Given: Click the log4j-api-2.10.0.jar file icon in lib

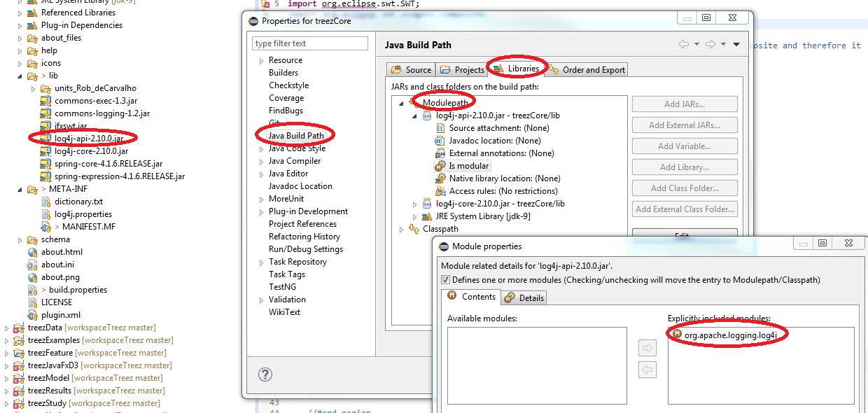Looking at the screenshot, I should click(47, 139).
